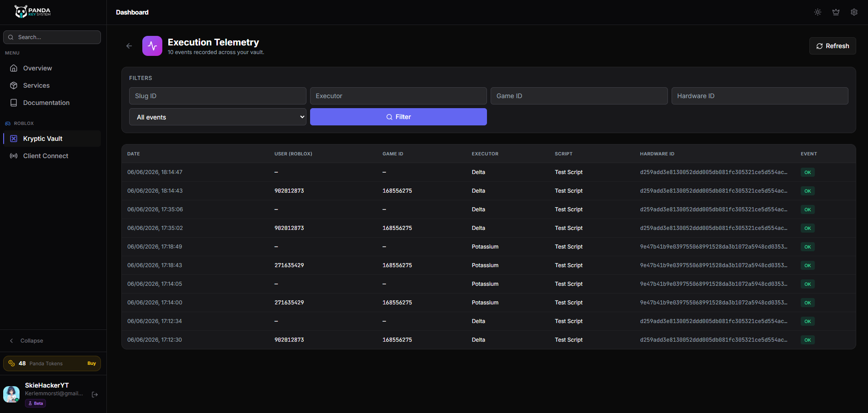Click hardware ID in the 18:14:47 row
Screen dimensions: 868x413
[x=714, y=172]
